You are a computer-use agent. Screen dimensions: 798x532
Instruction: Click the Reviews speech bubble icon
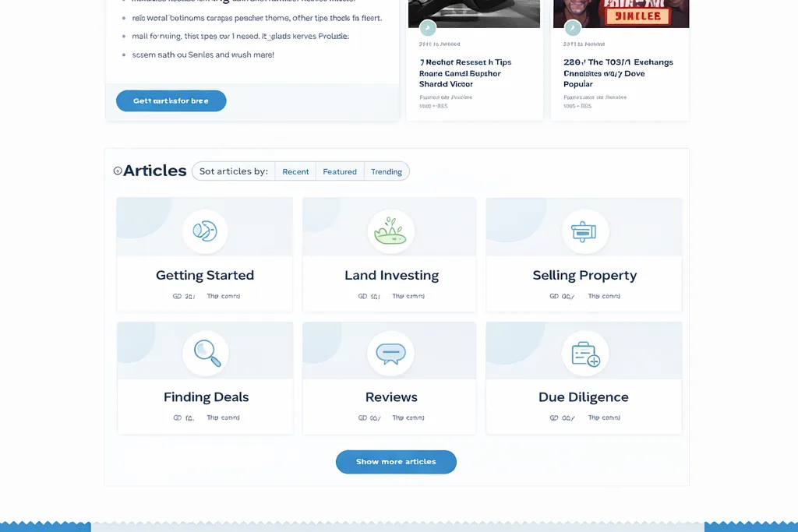pos(390,354)
